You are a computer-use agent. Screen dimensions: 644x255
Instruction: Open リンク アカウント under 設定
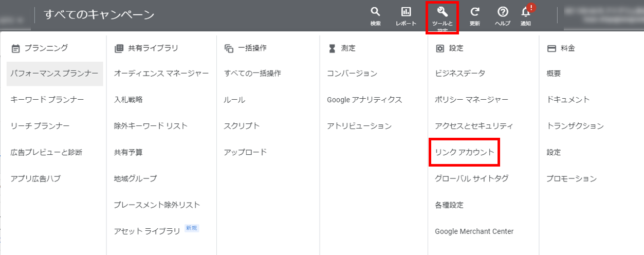464,152
